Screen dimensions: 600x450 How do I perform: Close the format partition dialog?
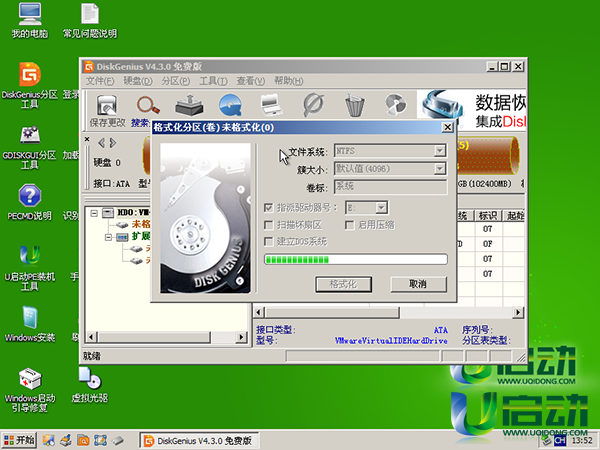pos(447,127)
